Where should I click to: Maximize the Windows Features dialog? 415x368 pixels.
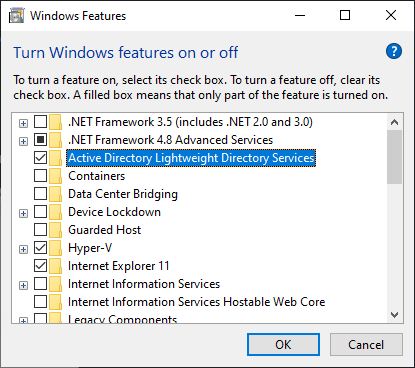point(345,15)
